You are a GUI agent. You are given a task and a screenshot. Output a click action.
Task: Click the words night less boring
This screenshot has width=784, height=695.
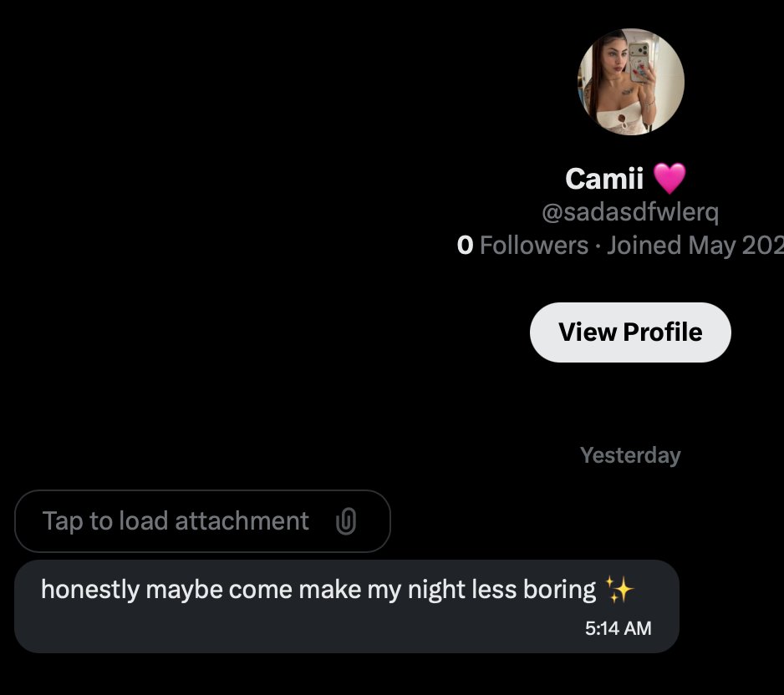click(x=501, y=590)
